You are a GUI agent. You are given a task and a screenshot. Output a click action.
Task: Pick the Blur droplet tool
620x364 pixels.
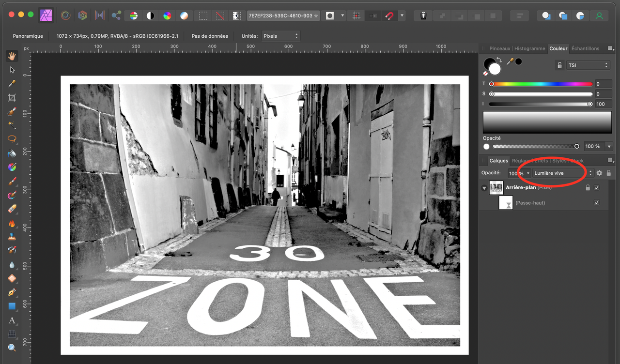[x=12, y=265]
